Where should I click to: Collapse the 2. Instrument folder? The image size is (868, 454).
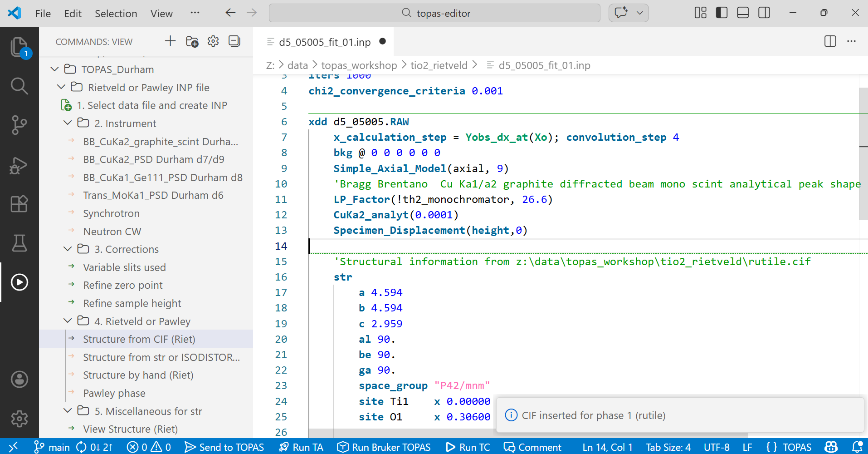click(x=68, y=123)
